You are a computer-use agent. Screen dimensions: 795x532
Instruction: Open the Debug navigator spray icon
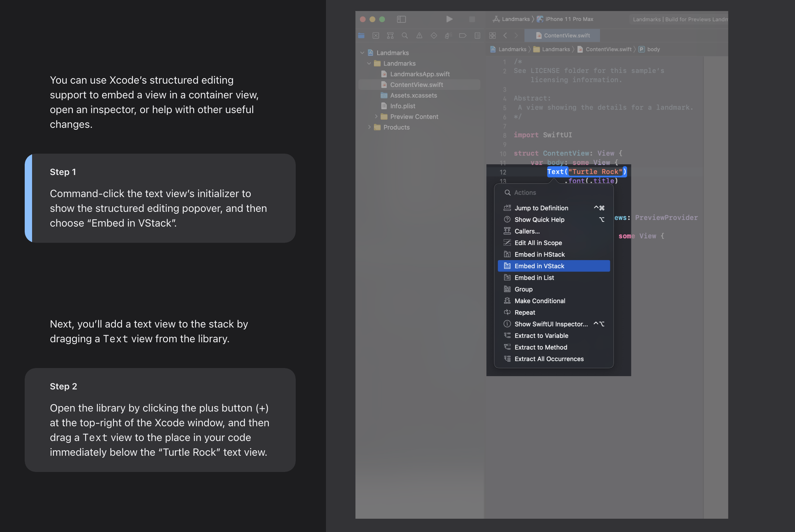pos(448,36)
